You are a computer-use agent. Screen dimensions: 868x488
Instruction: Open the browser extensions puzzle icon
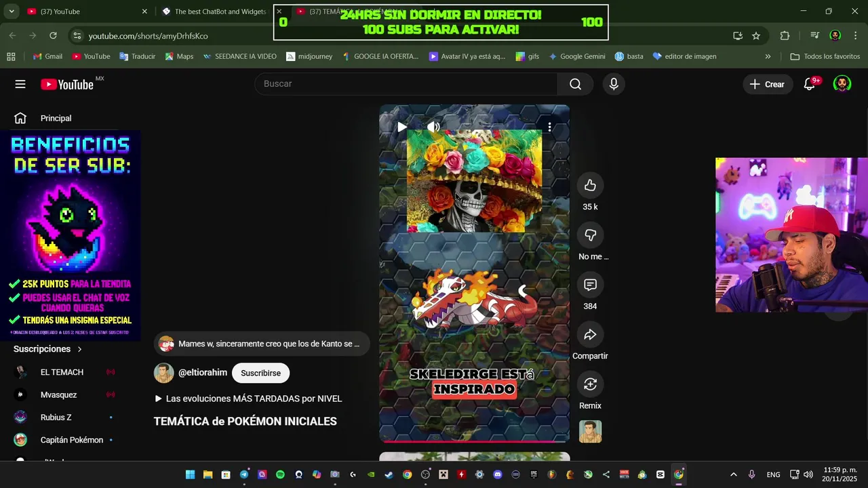785,36
